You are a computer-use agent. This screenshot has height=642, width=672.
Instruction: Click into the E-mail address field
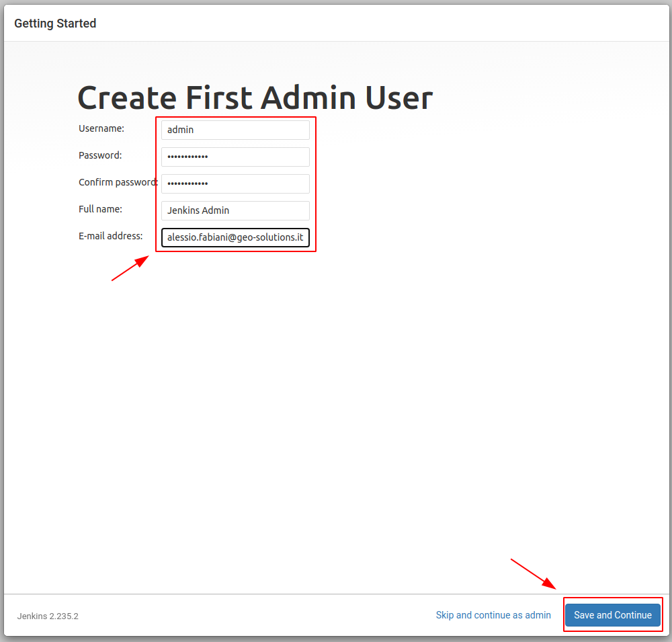coord(235,237)
